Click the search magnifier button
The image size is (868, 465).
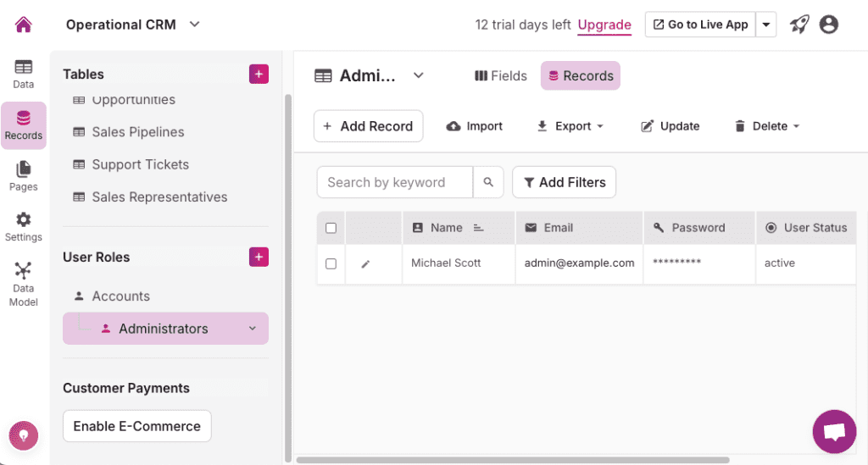coord(488,182)
